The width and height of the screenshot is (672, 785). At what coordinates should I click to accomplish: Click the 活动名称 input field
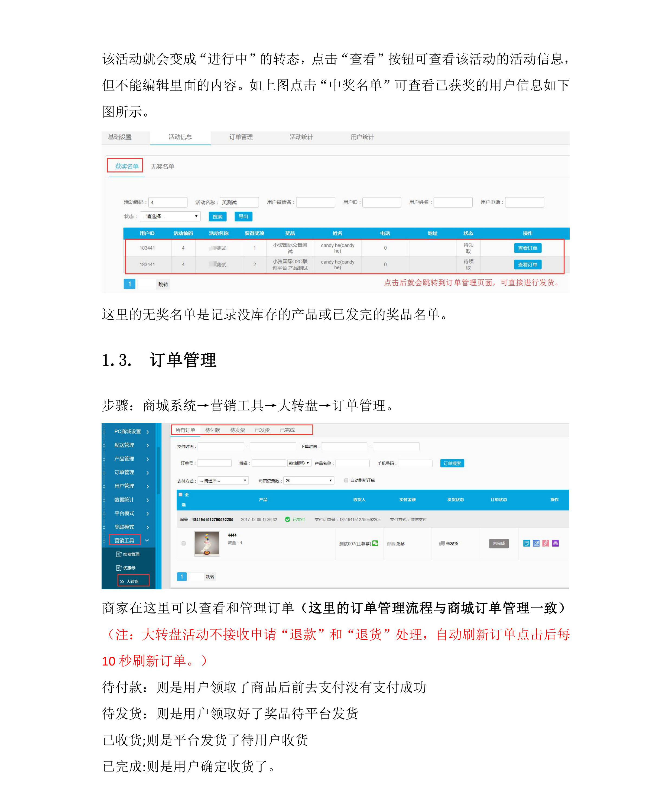point(239,202)
